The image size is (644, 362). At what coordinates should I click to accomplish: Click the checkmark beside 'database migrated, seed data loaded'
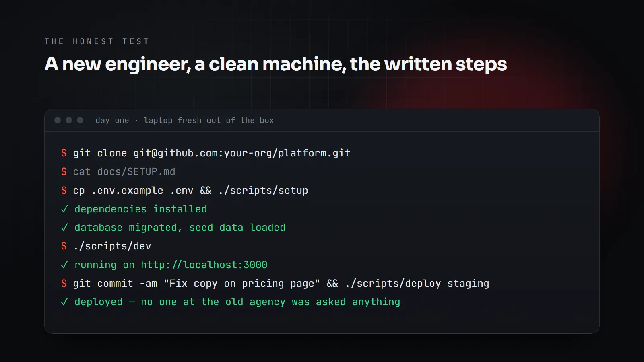[64, 228]
